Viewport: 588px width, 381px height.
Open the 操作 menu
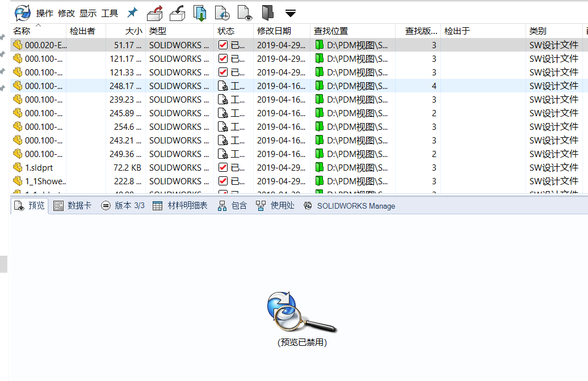tap(45, 13)
